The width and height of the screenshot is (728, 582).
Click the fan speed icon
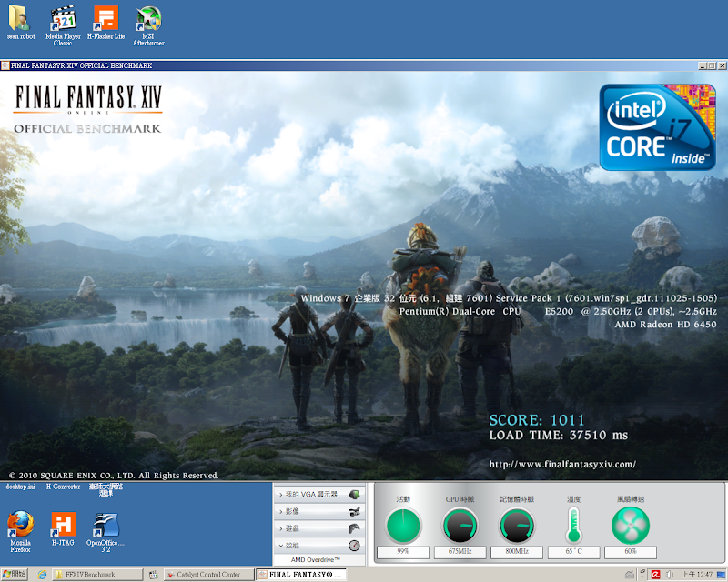pos(631,526)
